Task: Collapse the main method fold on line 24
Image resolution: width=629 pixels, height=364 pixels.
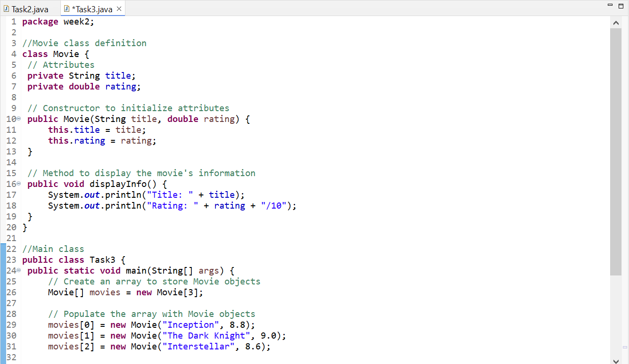Action: (x=19, y=271)
